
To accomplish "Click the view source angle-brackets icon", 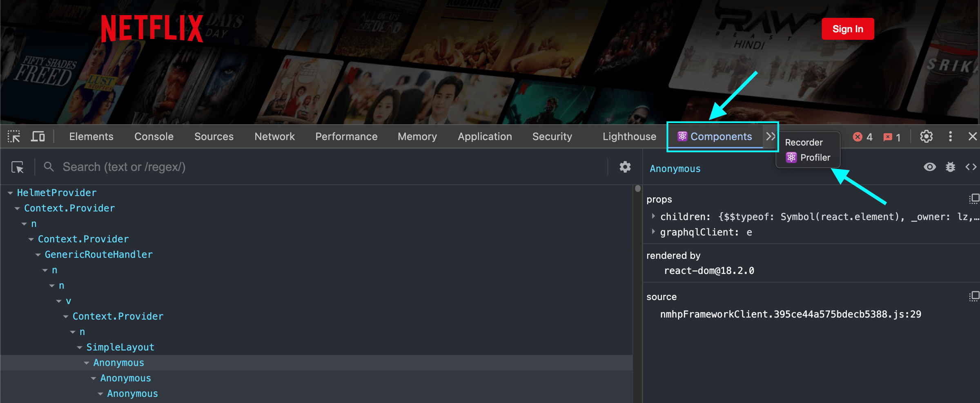I will (971, 167).
